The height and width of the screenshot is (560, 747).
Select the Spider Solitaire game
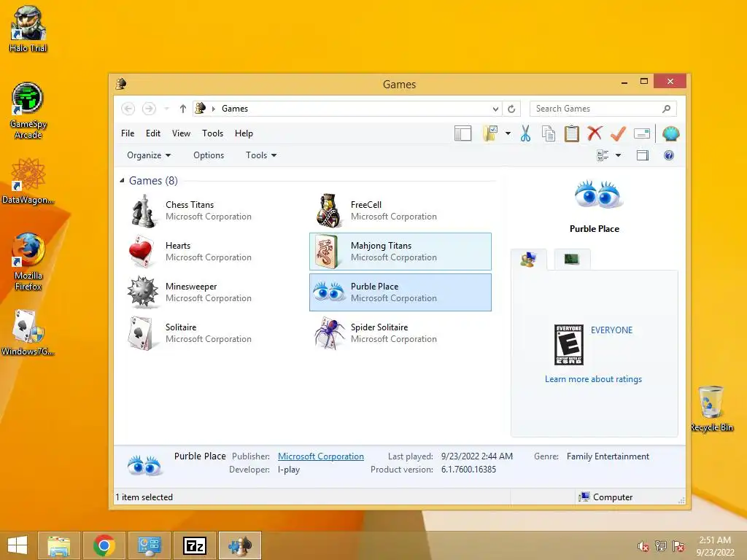pos(400,333)
